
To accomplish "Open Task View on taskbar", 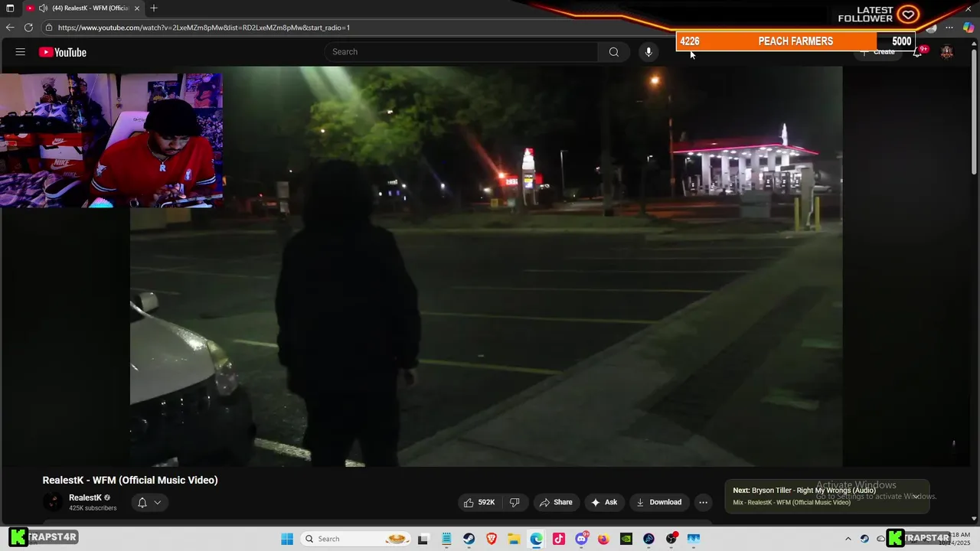I will [423, 539].
